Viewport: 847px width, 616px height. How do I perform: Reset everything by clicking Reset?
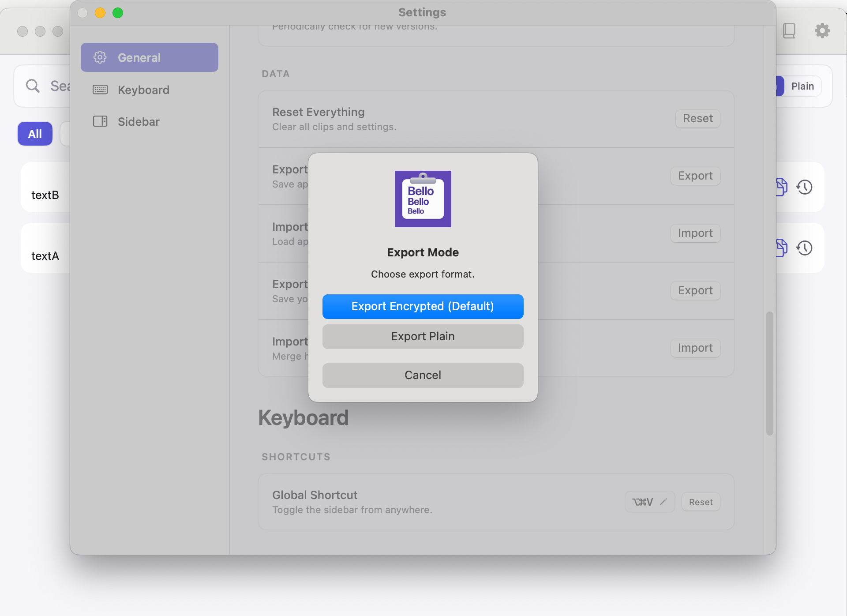[697, 118]
